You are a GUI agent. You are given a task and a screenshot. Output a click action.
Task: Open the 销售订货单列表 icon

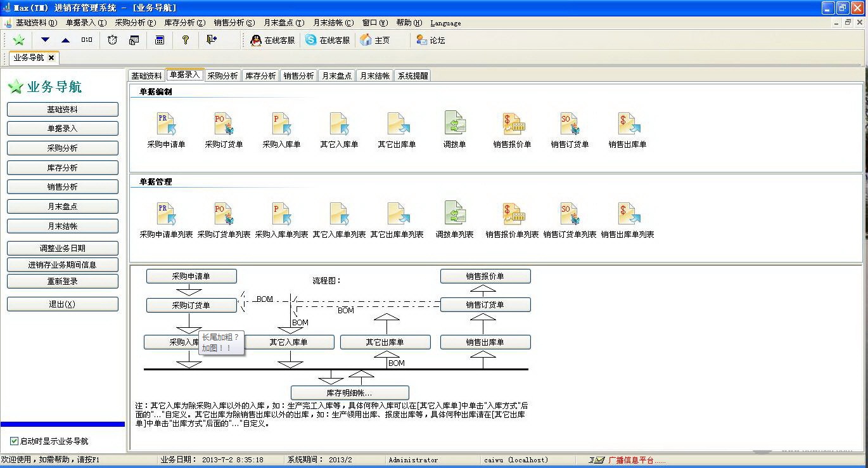click(x=570, y=214)
